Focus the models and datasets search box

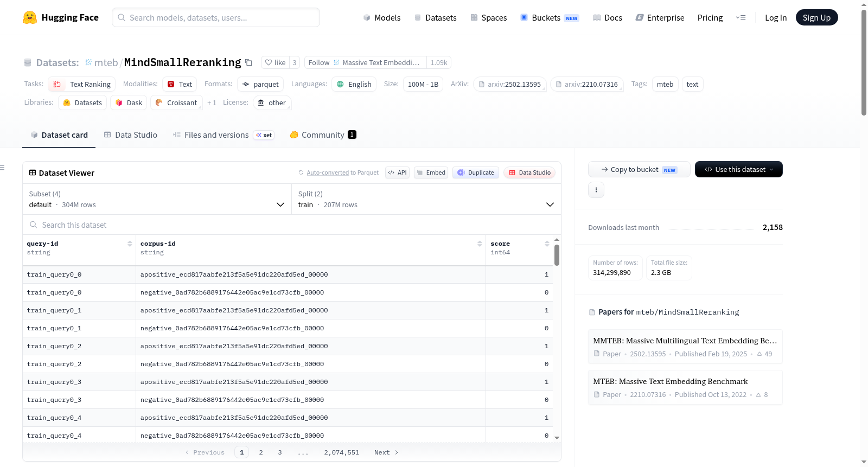point(216,17)
